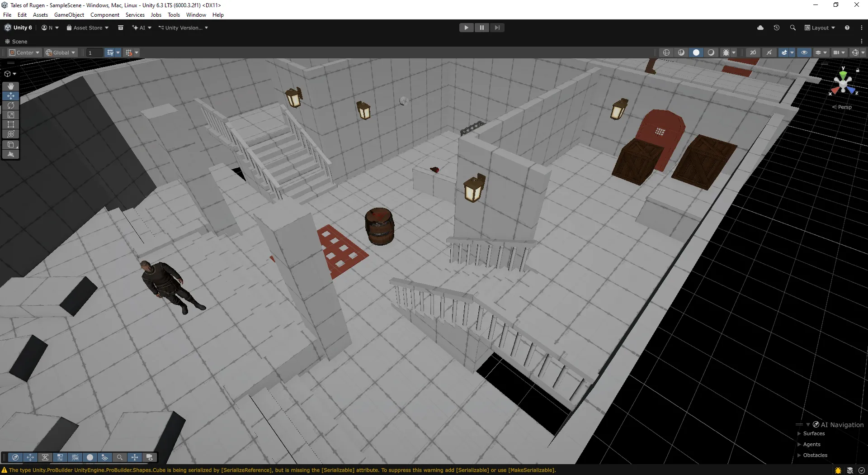Open the GameObject menu

[69, 15]
